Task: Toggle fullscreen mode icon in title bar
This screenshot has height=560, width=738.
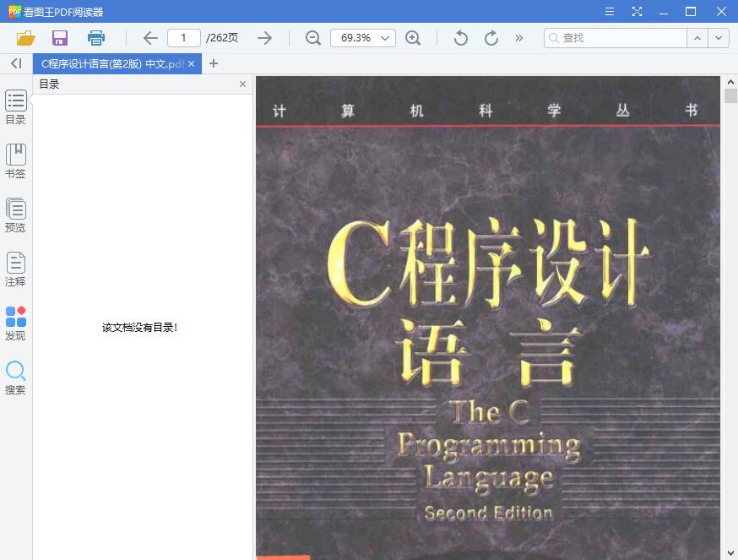Action: [x=637, y=11]
